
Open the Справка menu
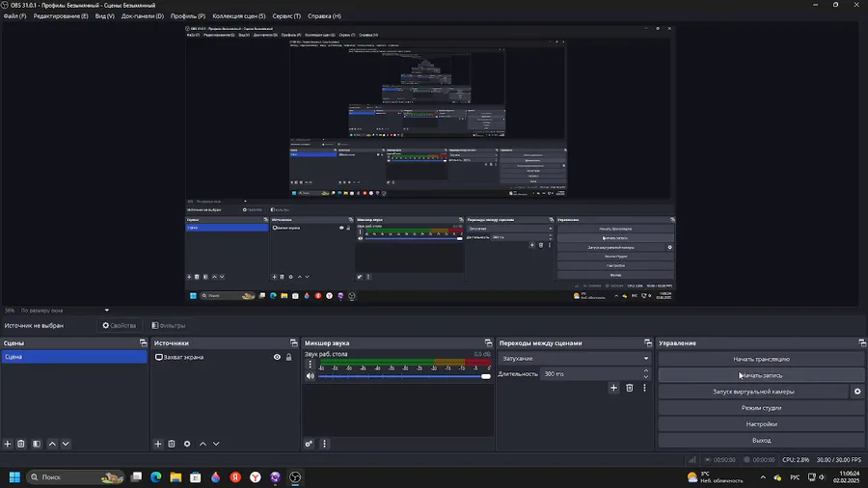coord(324,16)
